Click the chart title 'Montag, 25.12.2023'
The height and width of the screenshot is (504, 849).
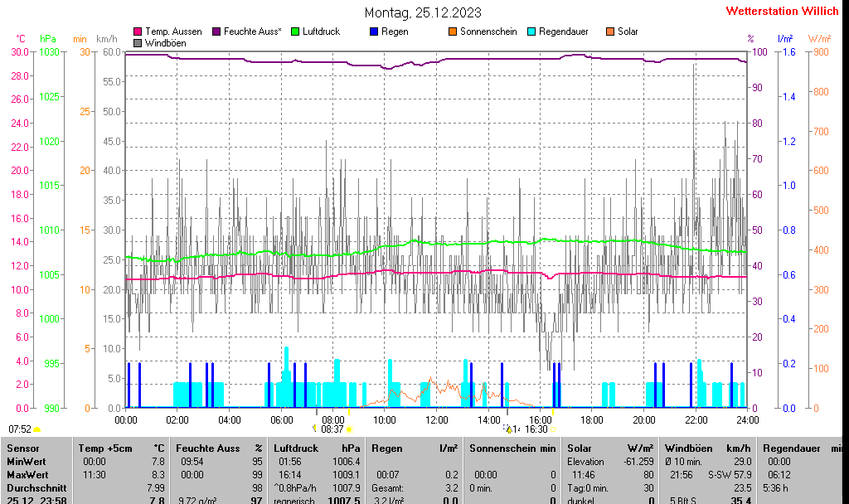423,12
